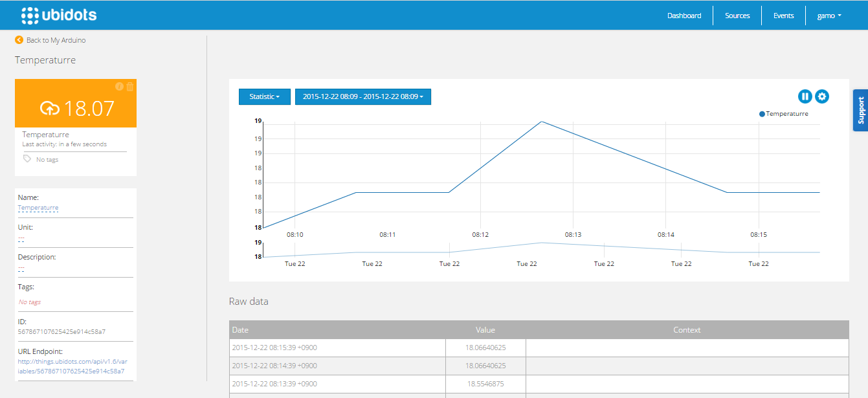Open the date range picker dropdown
868x398 pixels.
tap(363, 96)
